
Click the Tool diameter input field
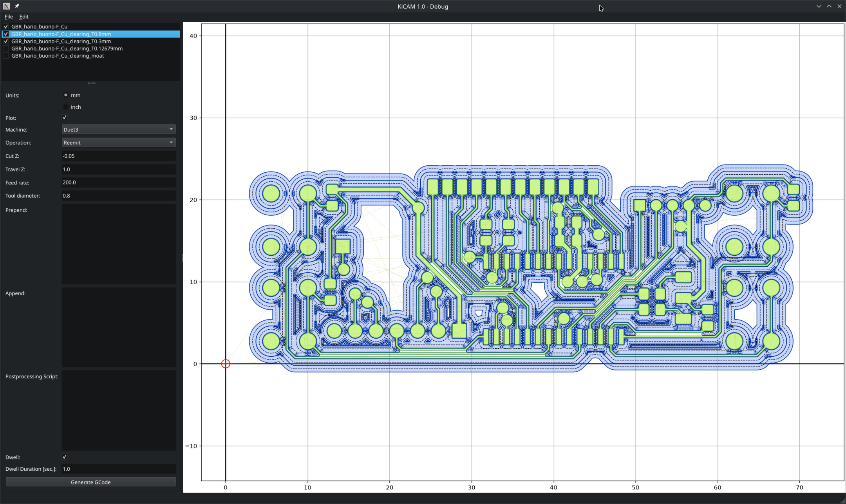pos(119,195)
